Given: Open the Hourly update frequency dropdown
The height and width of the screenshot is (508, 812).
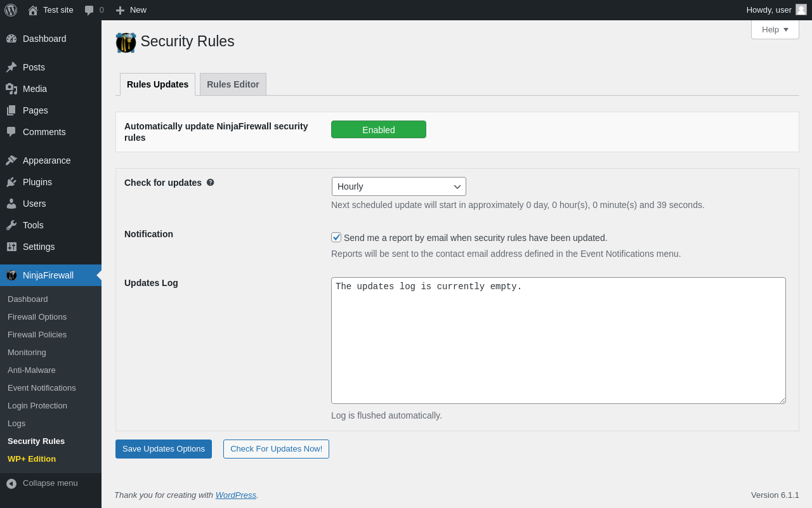Looking at the screenshot, I should pyautogui.click(x=399, y=186).
